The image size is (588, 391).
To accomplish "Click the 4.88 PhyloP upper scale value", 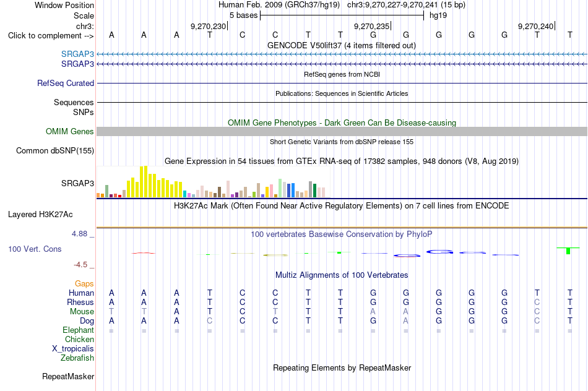I will pyautogui.click(x=79, y=234).
